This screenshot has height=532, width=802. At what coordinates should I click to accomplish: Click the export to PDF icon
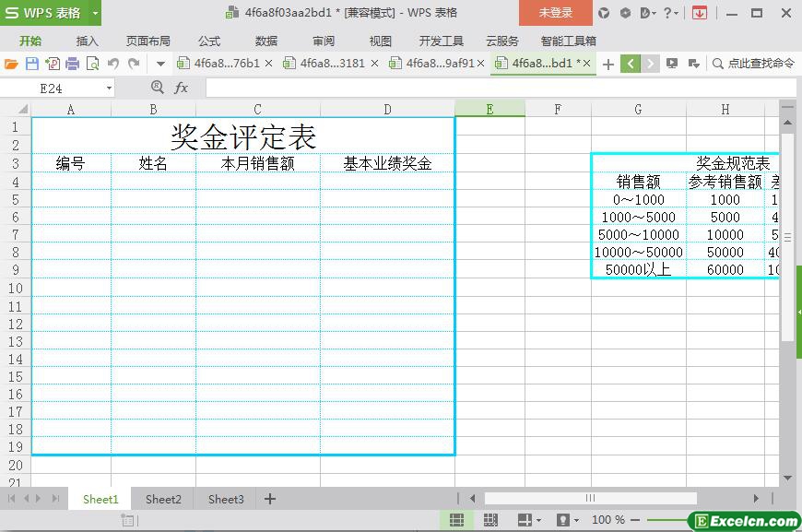click(x=53, y=64)
